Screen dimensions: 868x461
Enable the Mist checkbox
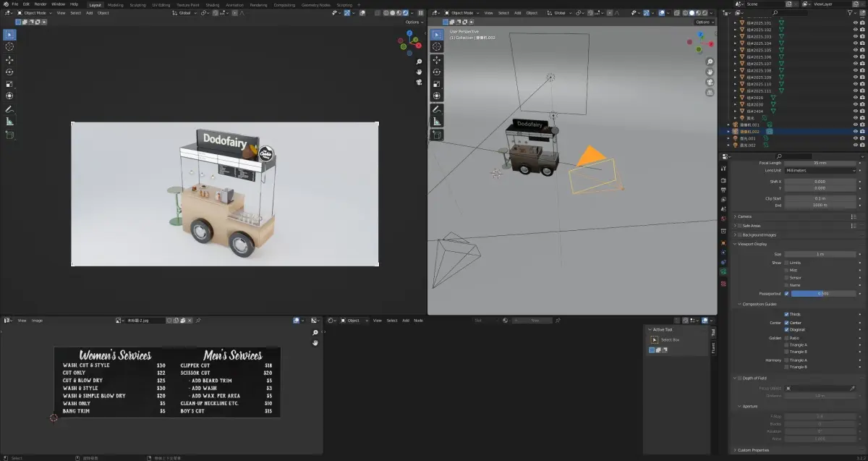click(x=787, y=270)
